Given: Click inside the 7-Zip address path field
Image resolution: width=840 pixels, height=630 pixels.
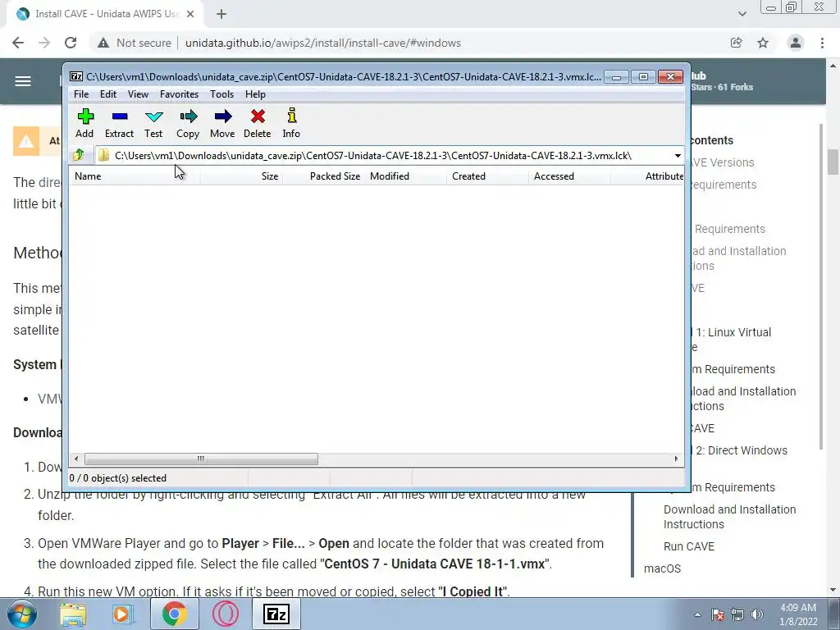Looking at the screenshot, I should coord(384,156).
